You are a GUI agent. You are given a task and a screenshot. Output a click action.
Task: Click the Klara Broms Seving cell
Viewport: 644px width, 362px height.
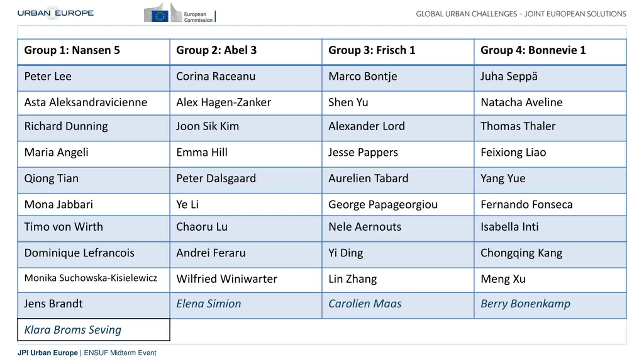[94, 330]
